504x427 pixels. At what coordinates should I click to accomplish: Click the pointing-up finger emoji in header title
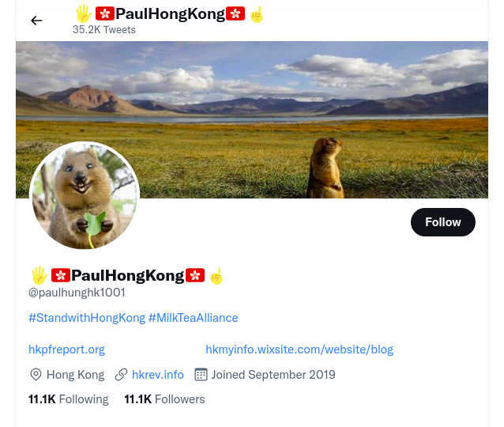[x=257, y=14]
